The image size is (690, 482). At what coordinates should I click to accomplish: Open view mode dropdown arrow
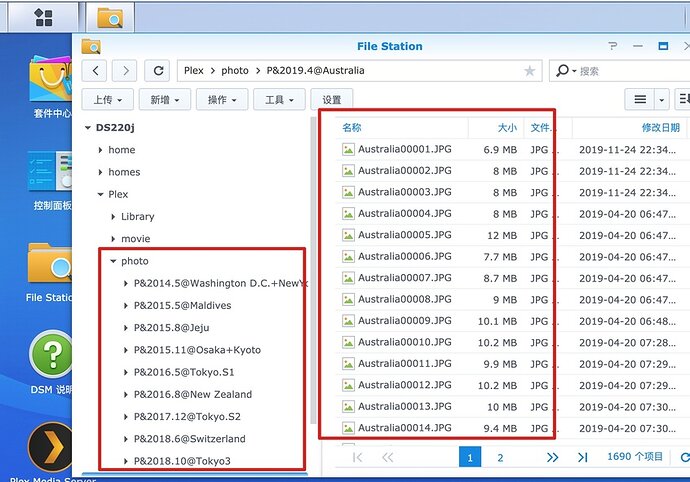coord(661,100)
